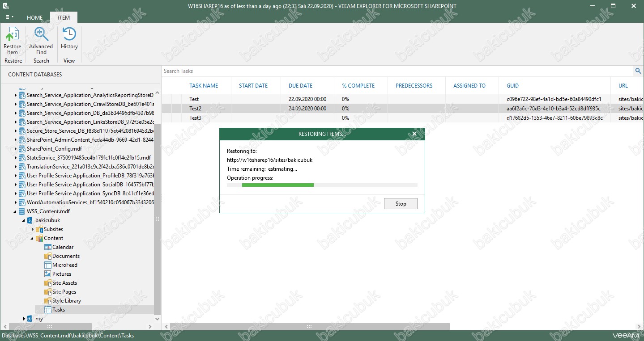Sort by % COMPLETE column
This screenshot has width=644, height=341.
[x=358, y=85]
